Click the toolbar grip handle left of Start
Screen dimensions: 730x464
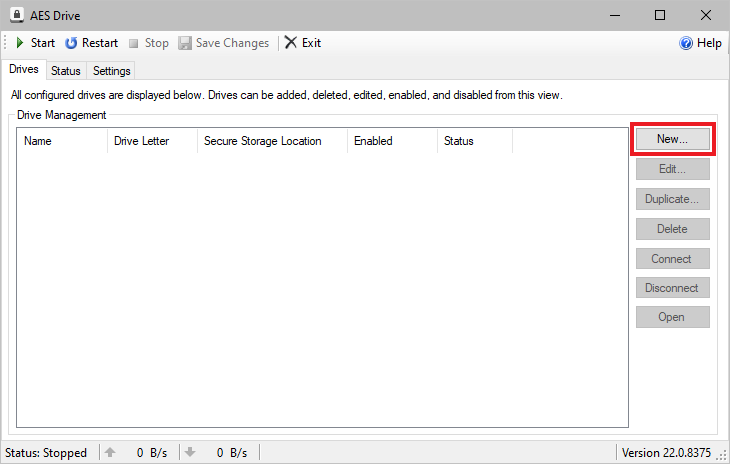tap(5, 43)
